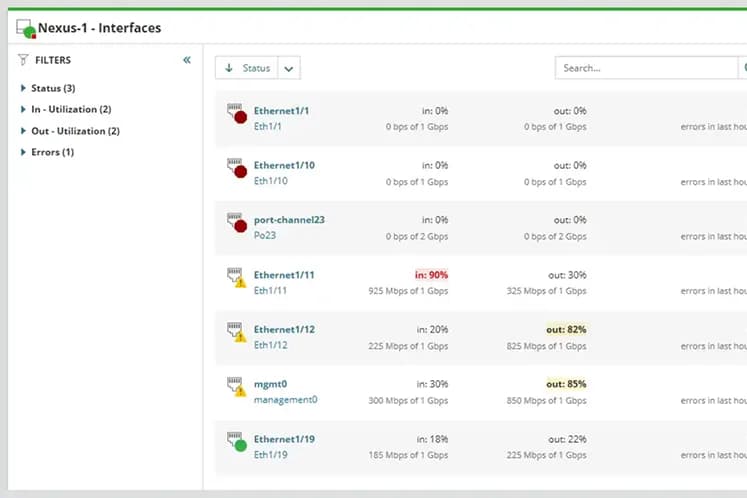Expand the In - Utilization (2) filter
The height and width of the screenshot is (498, 747).
pos(23,109)
